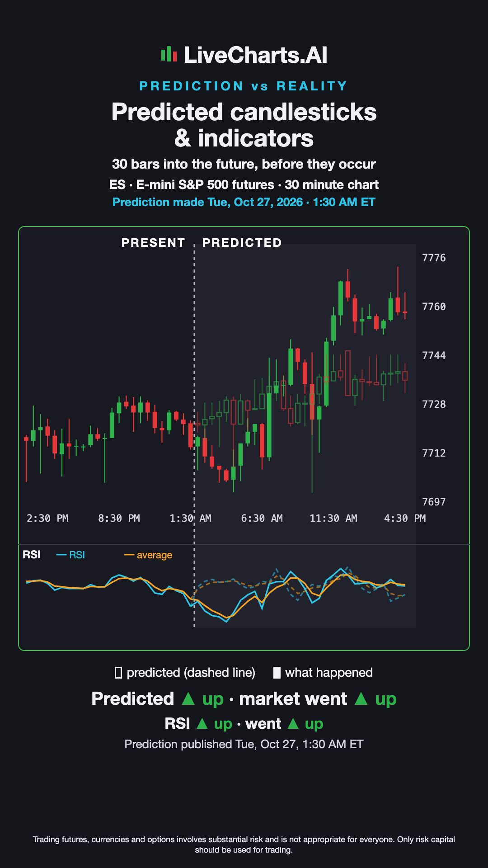The height and width of the screenshot is (868, 488).
Task: Click the 2:30 PM time axis label
Action: 47,518
